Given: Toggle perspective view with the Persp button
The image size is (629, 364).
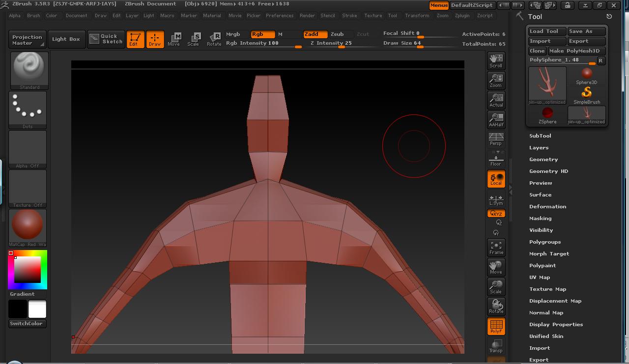Looking at the screenshot, I should click(x=496, y=139).
